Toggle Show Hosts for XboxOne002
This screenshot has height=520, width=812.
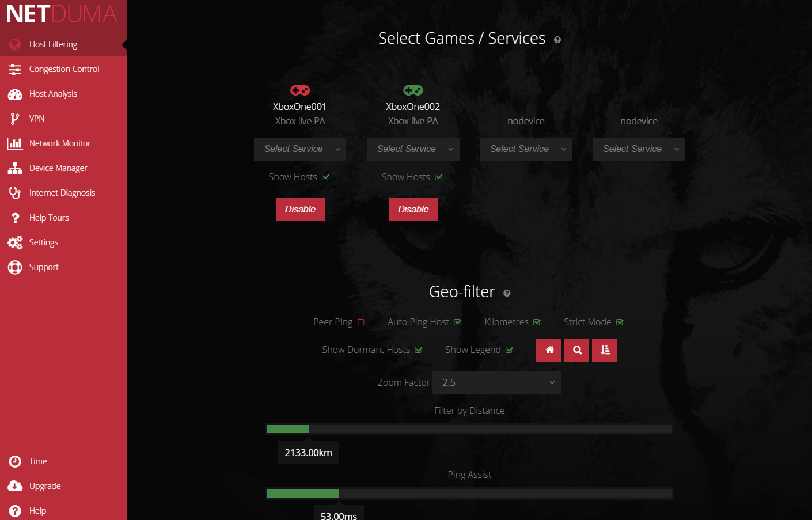439,177
